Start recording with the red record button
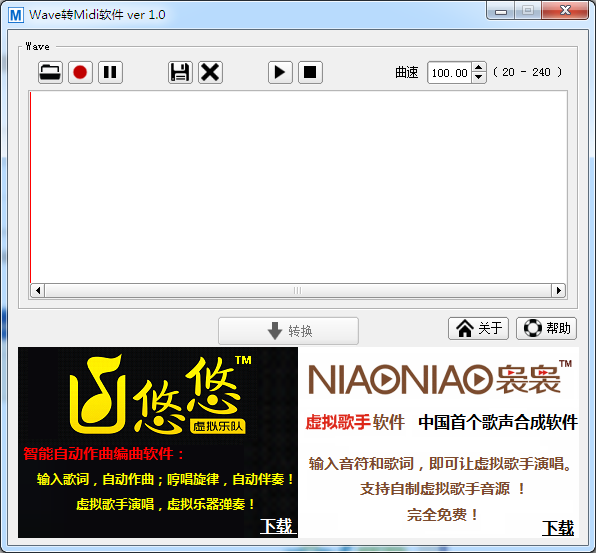 point(80,72)
